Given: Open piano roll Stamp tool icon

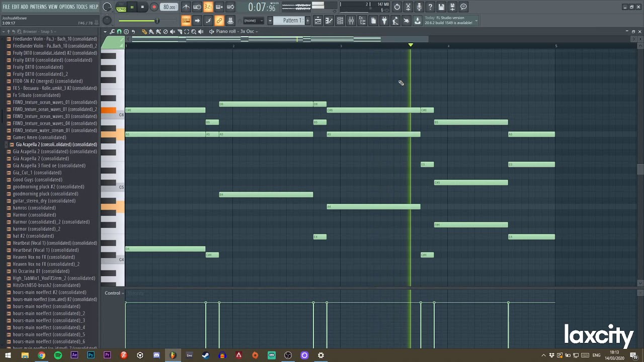Looking at the screenshot, I should [126, 31].
